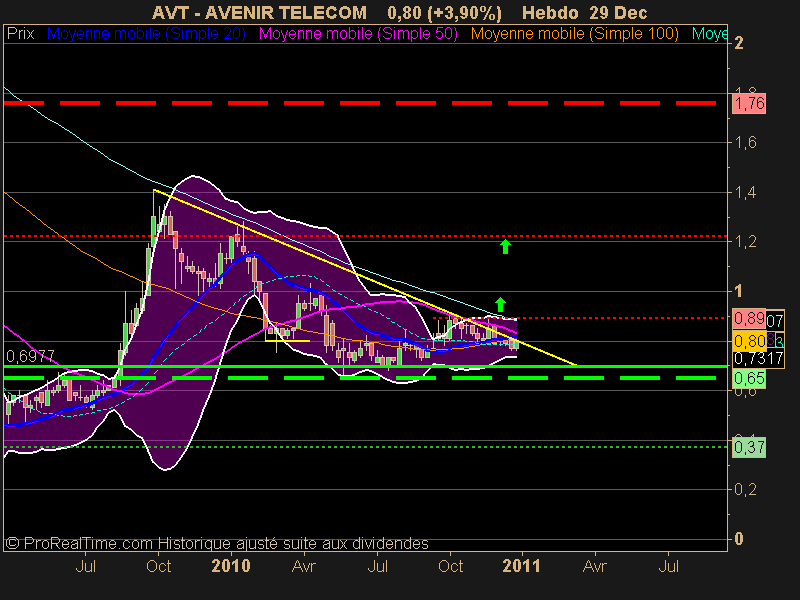This screenshot has width=800, height=600.
Task: Click the 0,7317 price tag
Action: [x=758, y=359]
